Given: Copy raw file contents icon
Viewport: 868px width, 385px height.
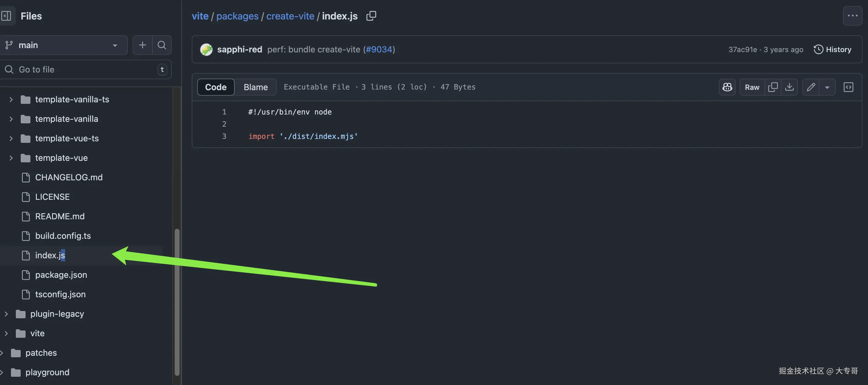Looking at the screenshot, I should coord(773,87).
